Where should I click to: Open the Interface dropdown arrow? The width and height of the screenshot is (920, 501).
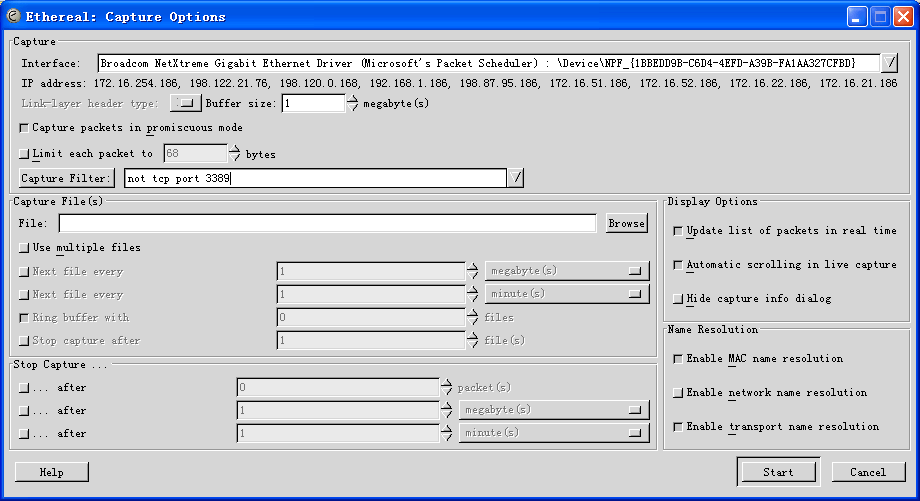(889, 63)
